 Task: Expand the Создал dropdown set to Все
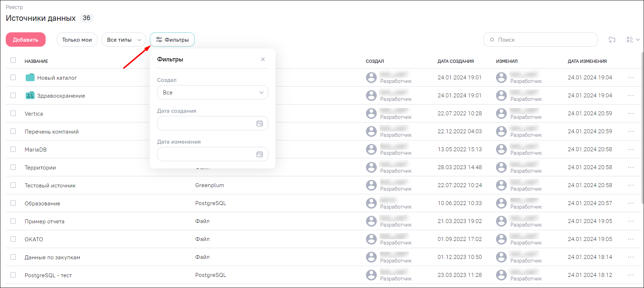click(x=213, y=92)
